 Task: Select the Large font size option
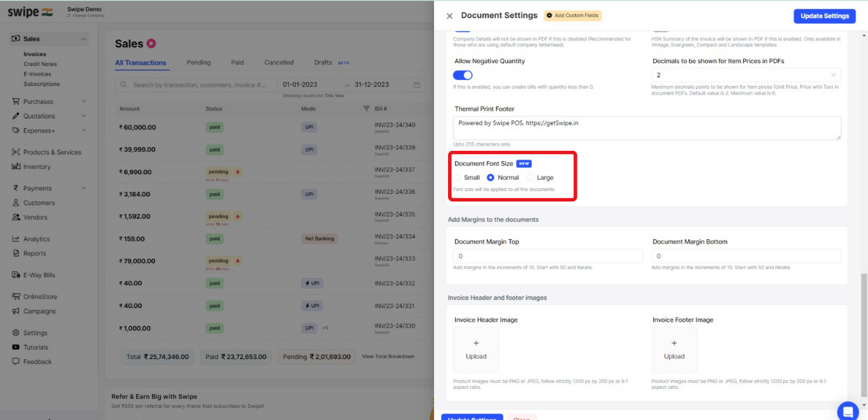coord(530,177)
